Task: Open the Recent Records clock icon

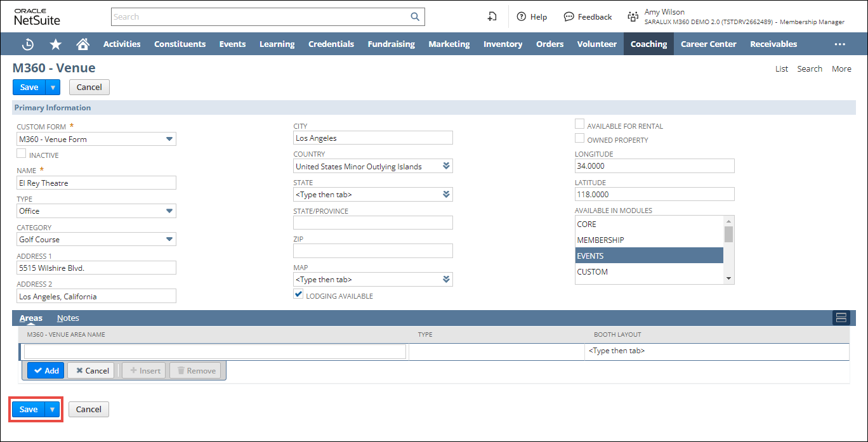Action: pos(28,44)
